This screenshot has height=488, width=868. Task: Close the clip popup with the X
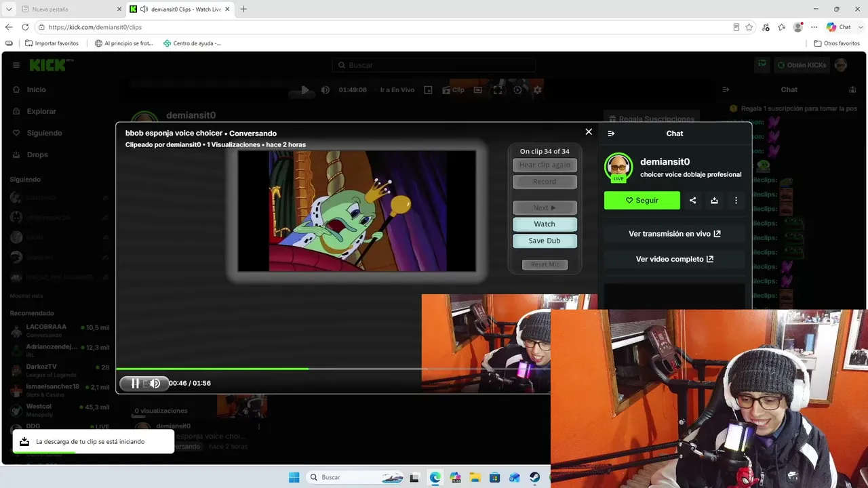[x=589, y=131]
